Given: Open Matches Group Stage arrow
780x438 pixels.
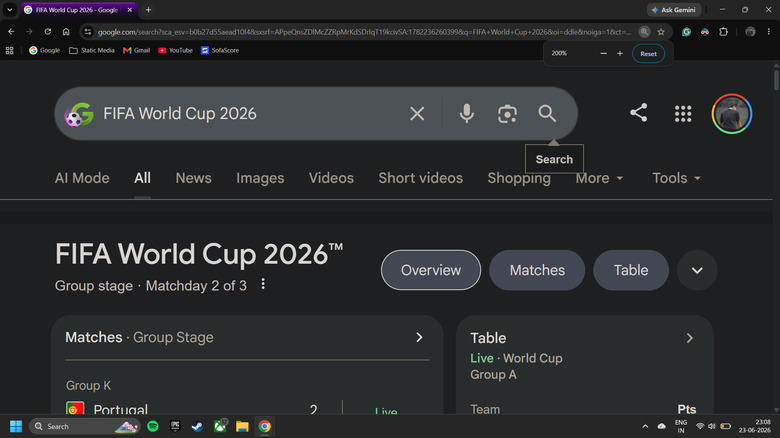Looking at the screenshot, I should point(419,337).
